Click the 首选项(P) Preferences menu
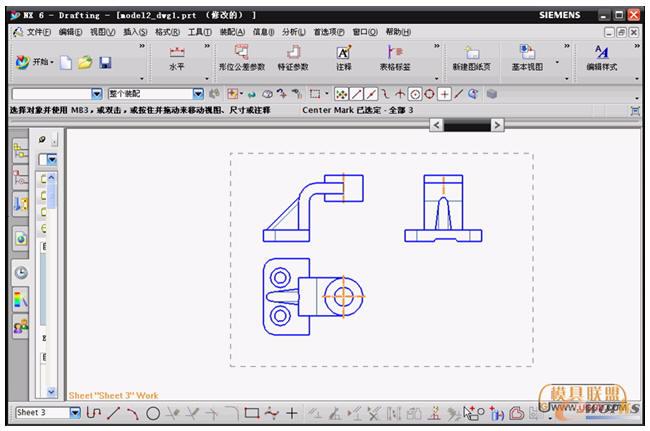650x431 pixels. (328, 32)
